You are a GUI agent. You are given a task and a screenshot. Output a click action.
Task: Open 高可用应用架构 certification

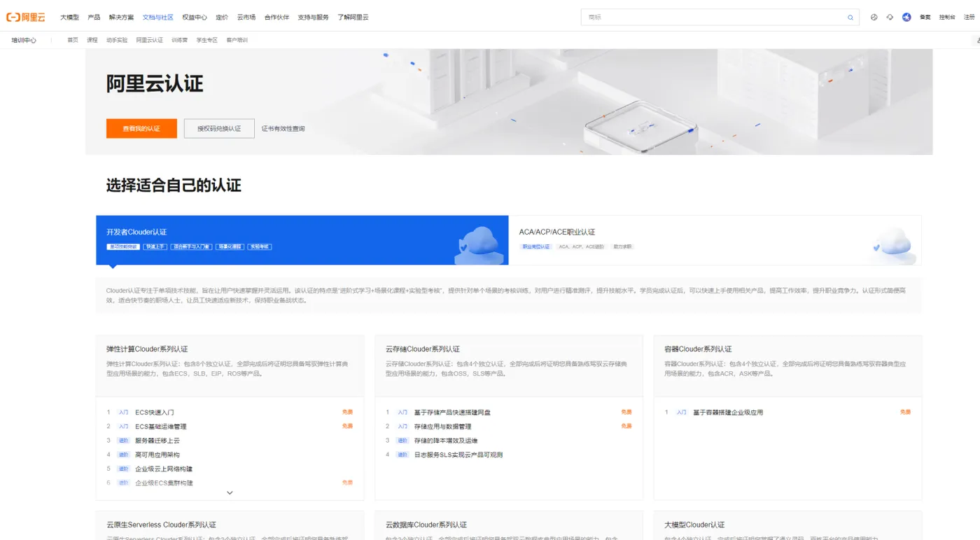tap(157, 455)
